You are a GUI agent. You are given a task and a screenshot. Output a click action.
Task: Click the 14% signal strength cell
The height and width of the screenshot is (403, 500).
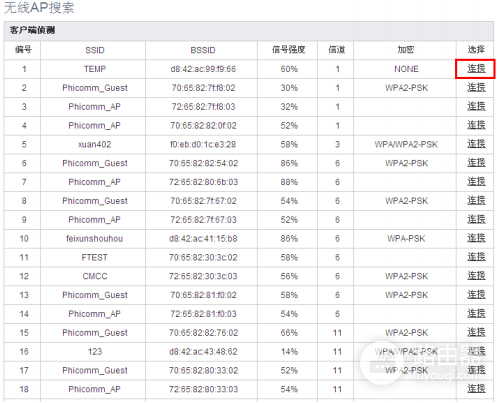(x=289, y=352)
